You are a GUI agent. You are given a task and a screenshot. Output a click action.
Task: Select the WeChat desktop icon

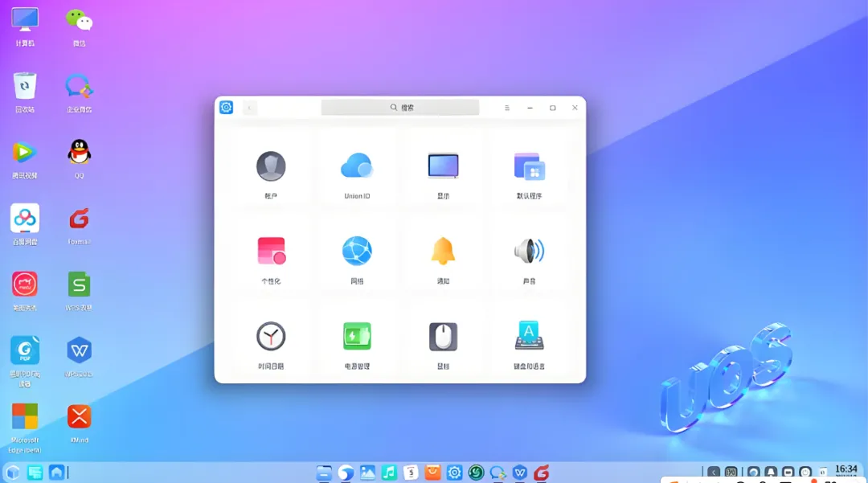[x=79, y=27]
